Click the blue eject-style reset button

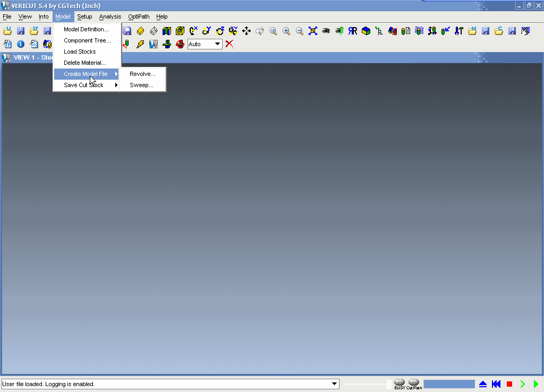pyautogui.click(x=483, y=384)
